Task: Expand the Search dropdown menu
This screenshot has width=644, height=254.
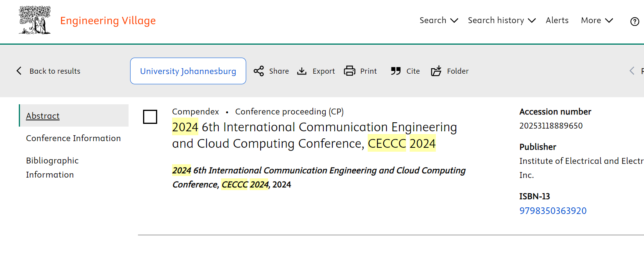Action: (439, 20)
